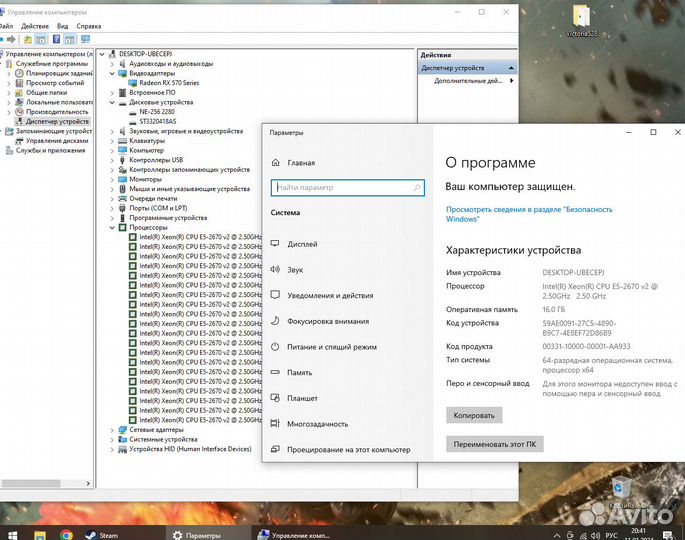Image resolution: width=685 pixels, height=540 pixels.
Task: Select Общие папки in left tree
Action: [46, 93]
